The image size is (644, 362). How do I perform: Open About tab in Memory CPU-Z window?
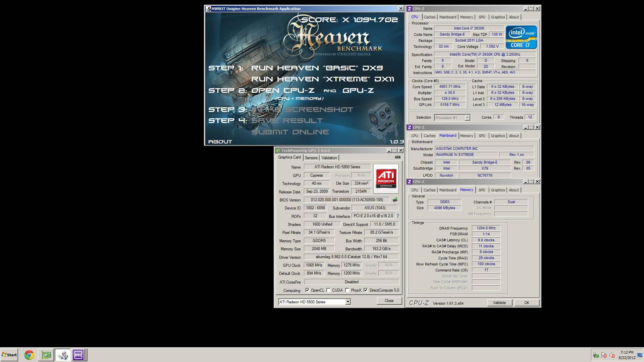(514, 190)
